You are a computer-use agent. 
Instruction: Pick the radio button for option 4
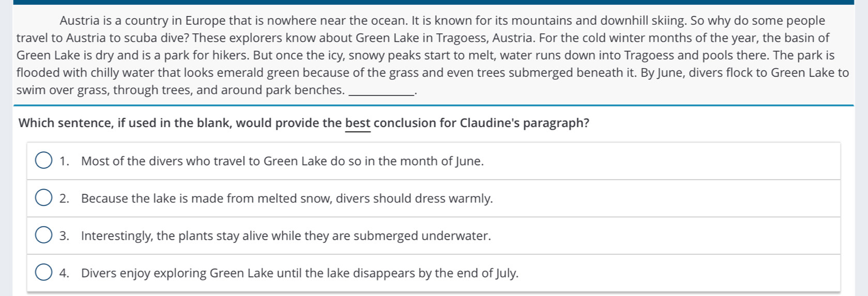[x=43, y=273]
